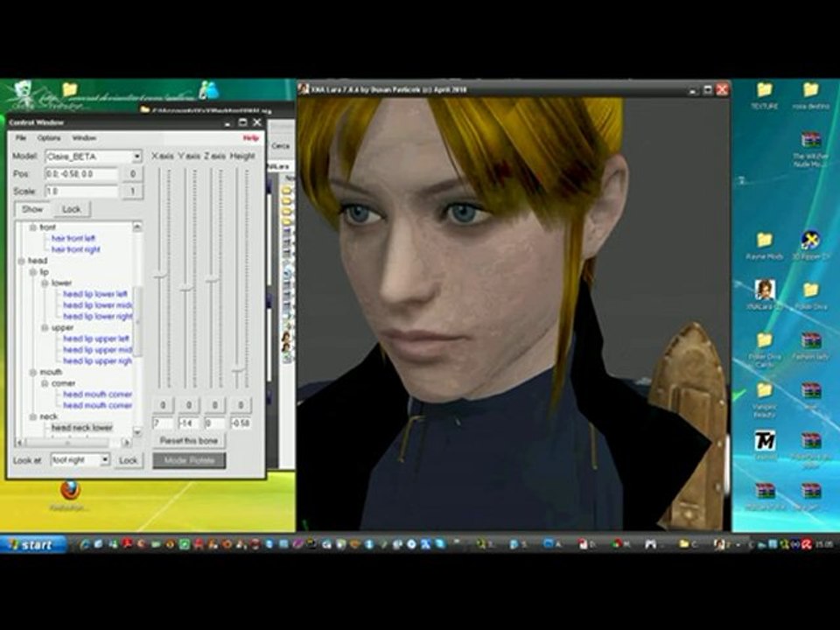Select the head lip lower left bone

pos(95,294)
